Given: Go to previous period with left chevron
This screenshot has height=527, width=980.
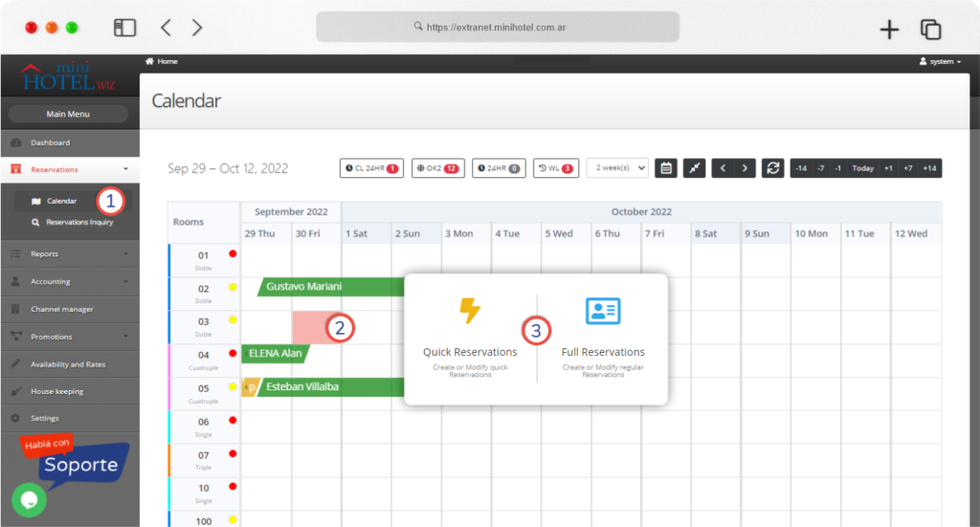Looking at the screenshot, I should pyautogui.click(x=723, y=168).
